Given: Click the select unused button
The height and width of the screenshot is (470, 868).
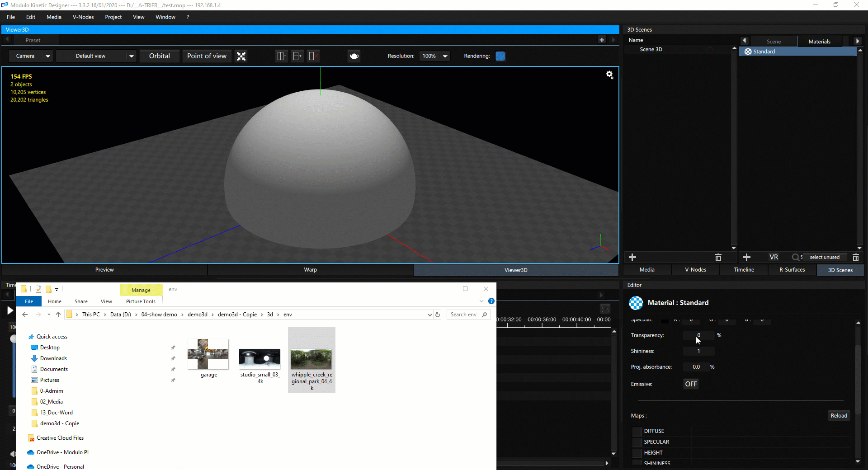Looking at the screenshot, I should [825, 257].
